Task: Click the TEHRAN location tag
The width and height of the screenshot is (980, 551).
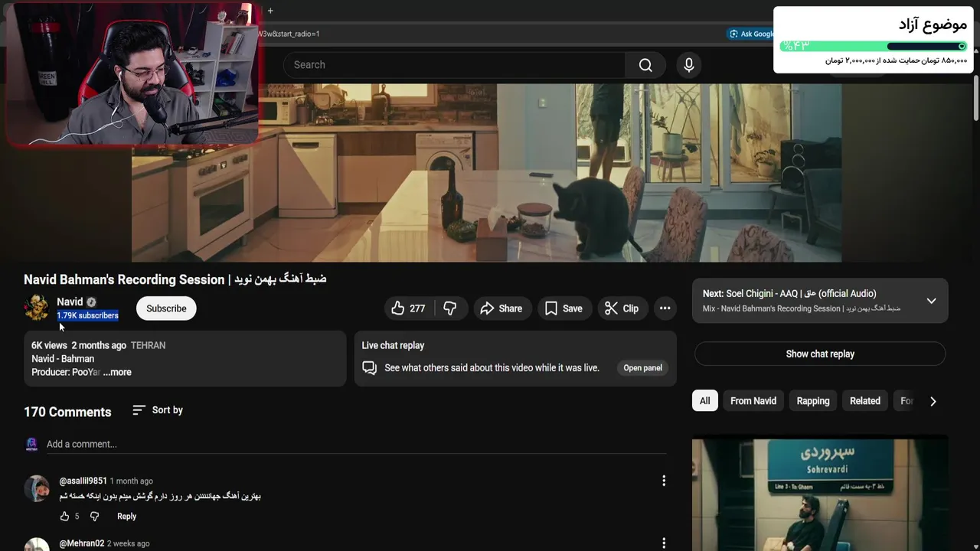Action: tap(148, 346)
